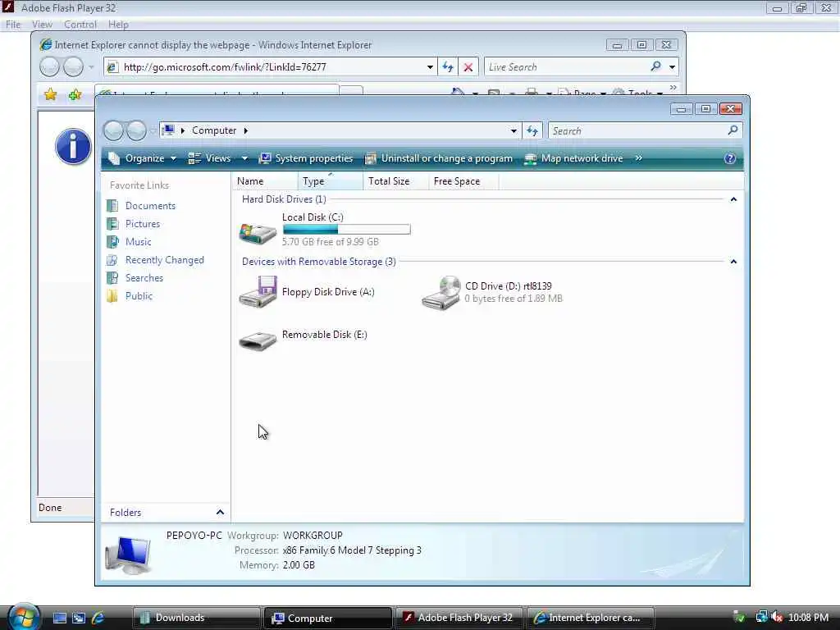The image size is (840, 630).
Task: Open the File menu in Flash Player
Action: tap(13, 25)
